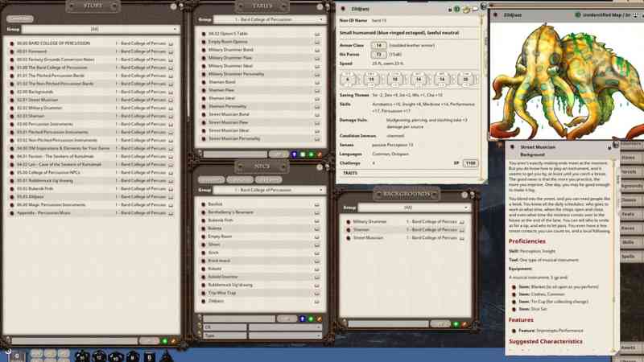Click the Armor Class value box
This screenshot has height=362, width=644.
tap(379, 46)
